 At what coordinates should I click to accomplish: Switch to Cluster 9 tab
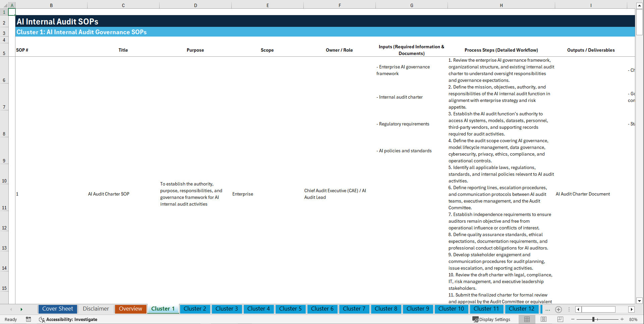coord(418,309)
